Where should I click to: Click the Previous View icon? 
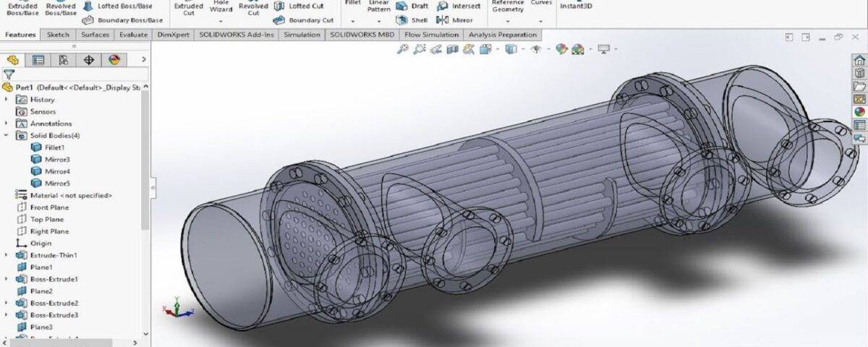coord(436,49)
